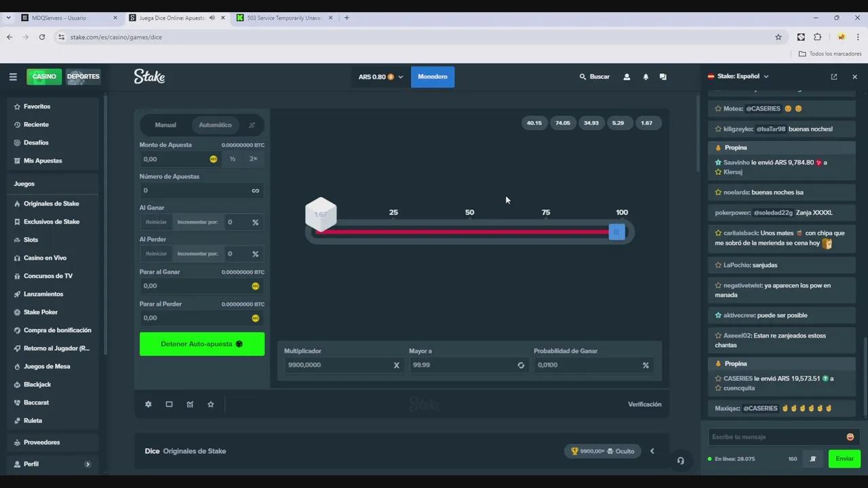Open the Buscar search icon
This screenshot has height=488, width=868.
583,77
